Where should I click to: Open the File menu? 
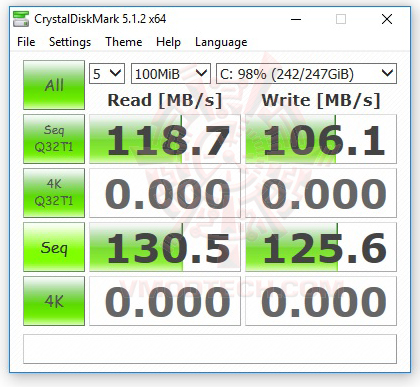point(26,42)
